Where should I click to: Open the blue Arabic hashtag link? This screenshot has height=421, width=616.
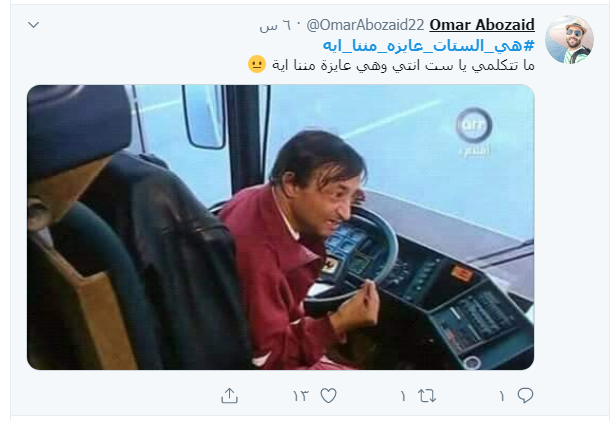(429, 46)
